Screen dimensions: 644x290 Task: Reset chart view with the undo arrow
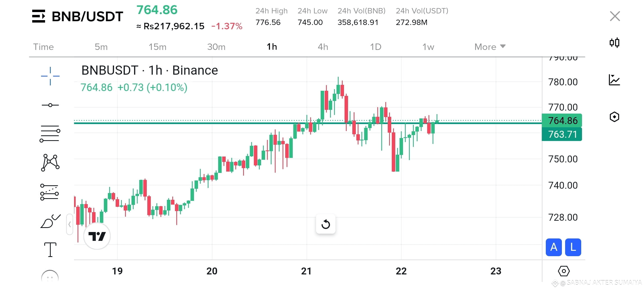pos(325,224)
